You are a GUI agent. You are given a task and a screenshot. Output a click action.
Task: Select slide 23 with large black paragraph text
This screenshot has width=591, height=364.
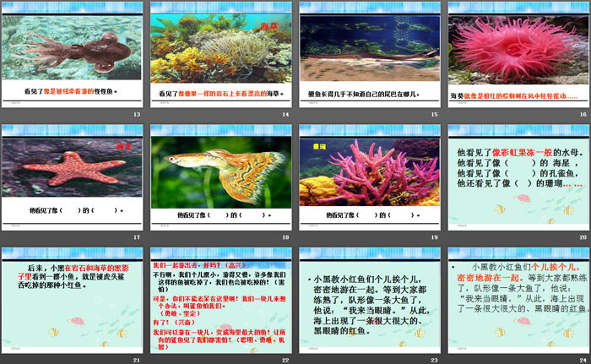(370, 301)
